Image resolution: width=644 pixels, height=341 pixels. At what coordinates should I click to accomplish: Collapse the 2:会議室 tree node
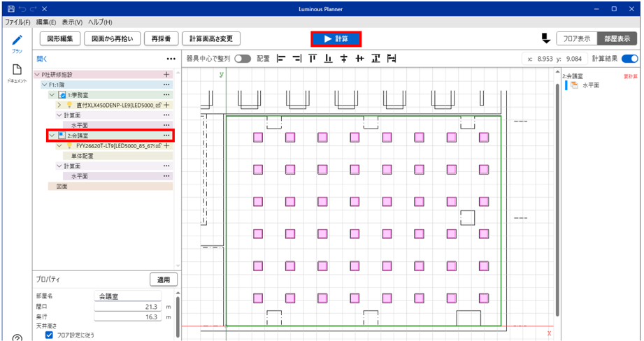click(52, 135)
